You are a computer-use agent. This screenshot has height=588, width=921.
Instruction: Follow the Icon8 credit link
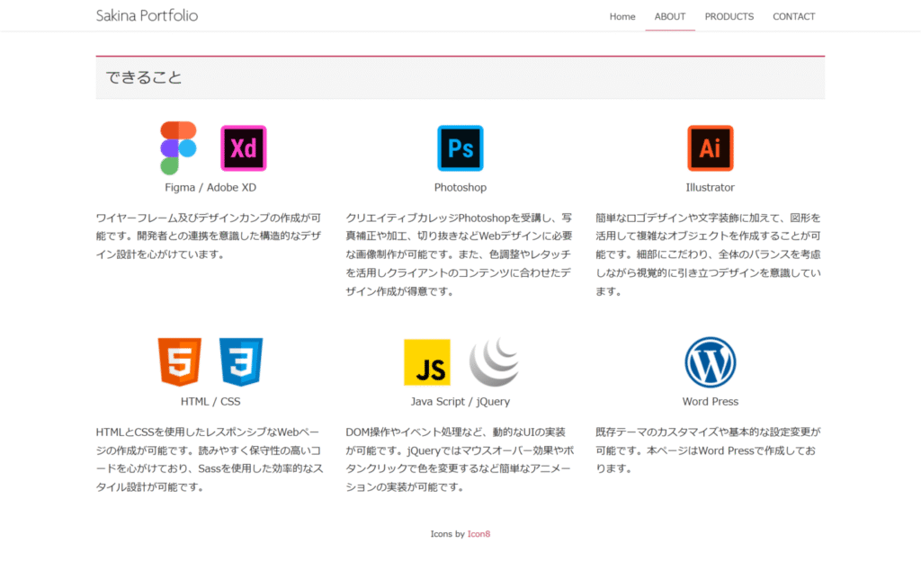[x=478, y=534]
